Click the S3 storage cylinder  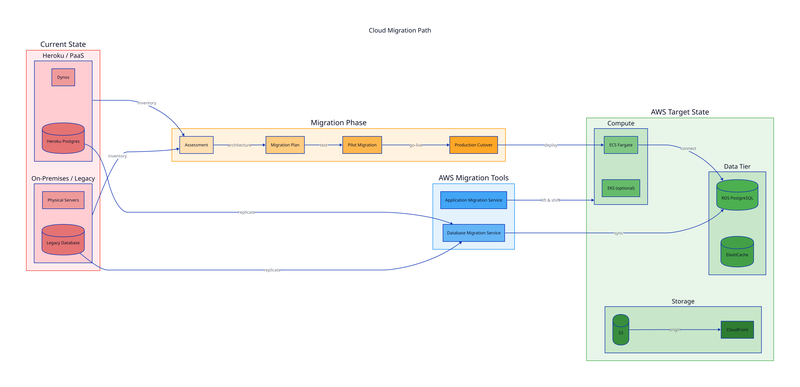[621, 330]
